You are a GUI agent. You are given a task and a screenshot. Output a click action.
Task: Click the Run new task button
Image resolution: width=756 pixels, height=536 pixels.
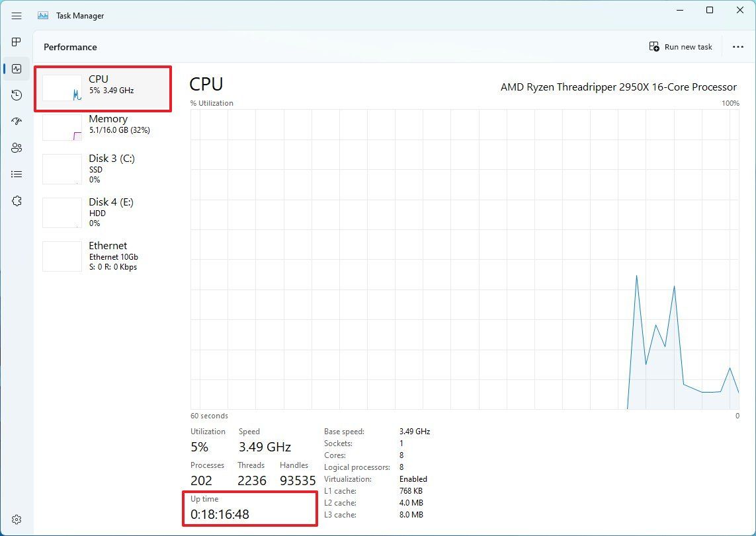point(681,47)
